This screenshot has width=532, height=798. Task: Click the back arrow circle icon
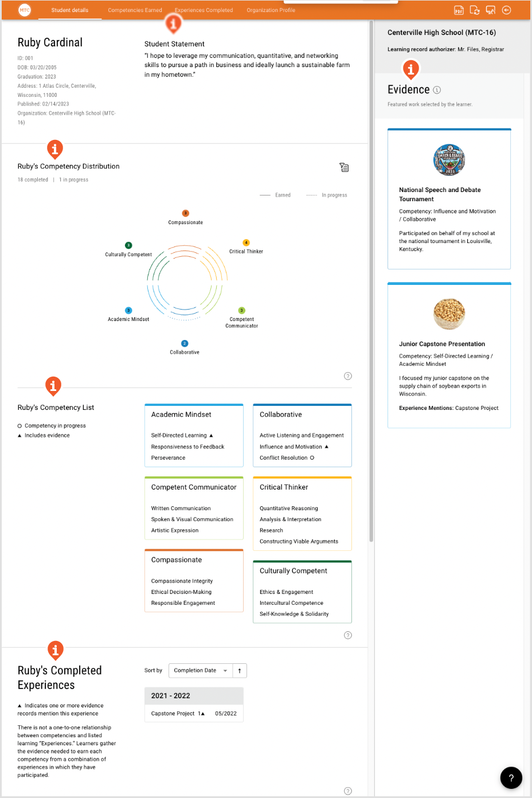click(x=506, y=10)
